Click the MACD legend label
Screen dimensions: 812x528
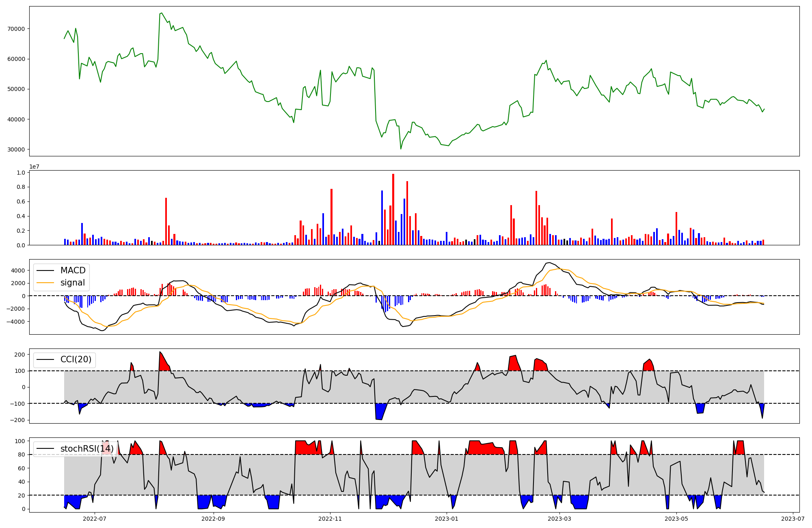pyautogui.click(x=73, y=270)
